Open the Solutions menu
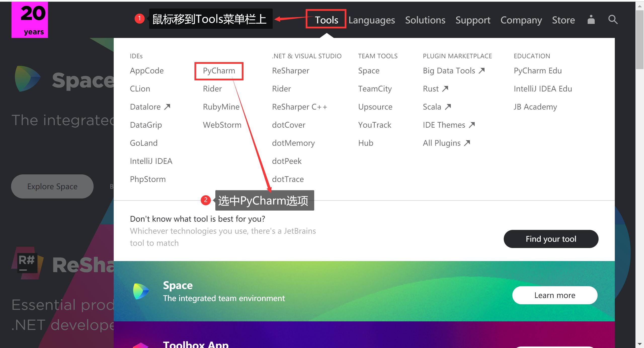This screenshot has height=348, width=644. coord(425,20)
